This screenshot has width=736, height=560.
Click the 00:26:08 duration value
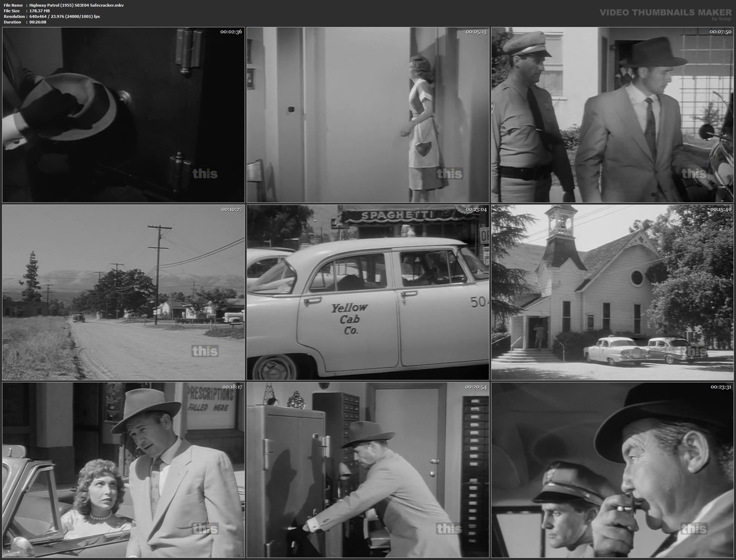click(38, 22)
